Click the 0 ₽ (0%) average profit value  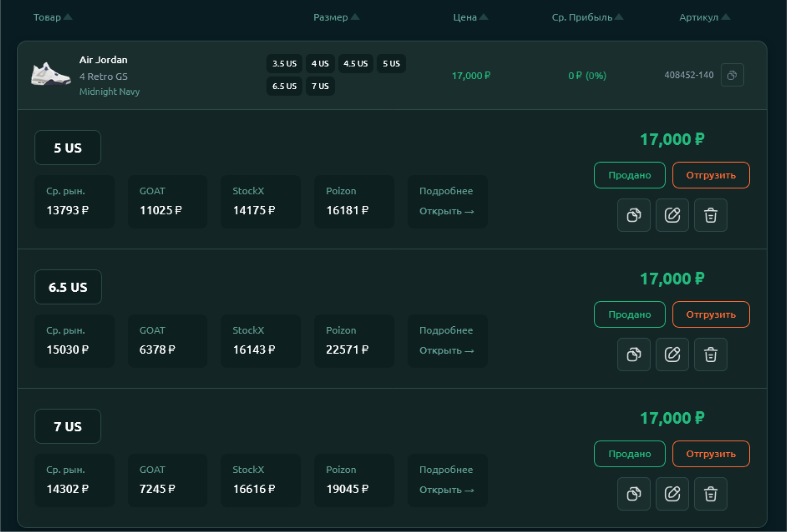[x=587, y=76]
